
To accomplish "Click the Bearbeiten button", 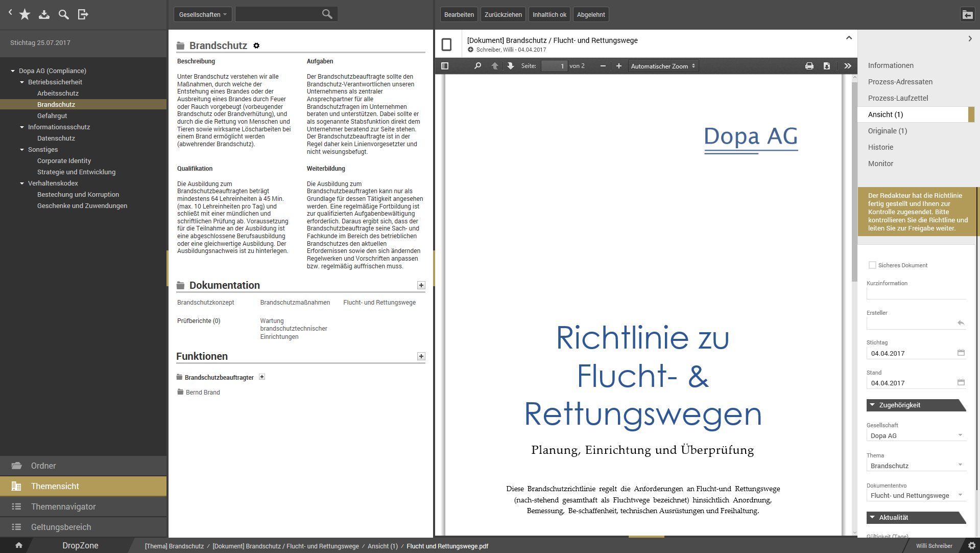I will [x=459, y=14].
